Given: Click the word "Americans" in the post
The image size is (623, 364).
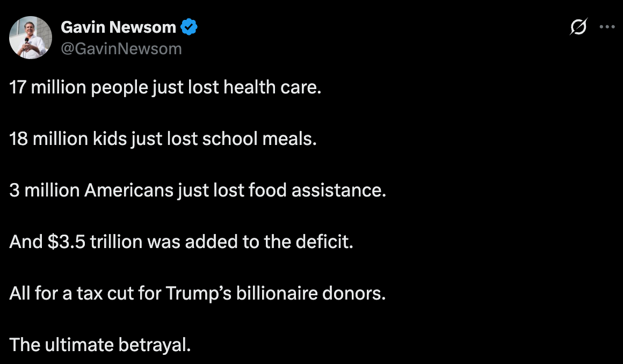Looking at the screenshot, I should tap(129, 190).
